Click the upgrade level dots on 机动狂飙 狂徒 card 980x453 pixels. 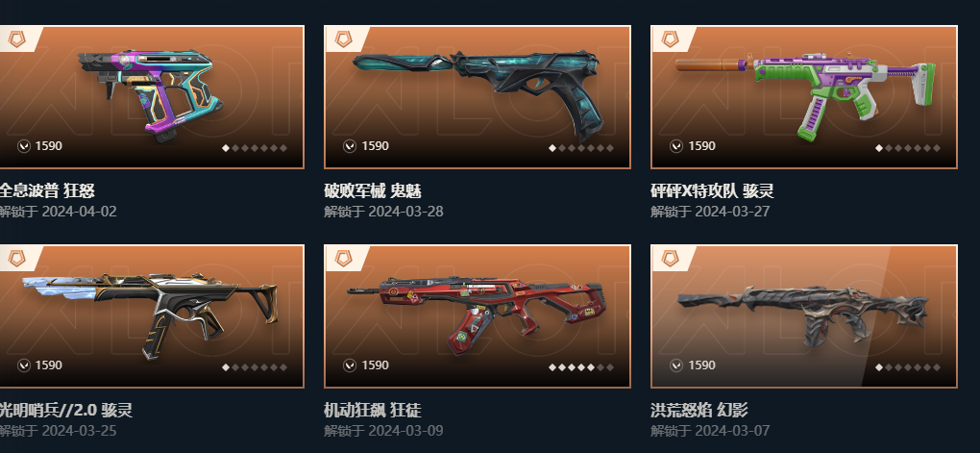[581, 367]
